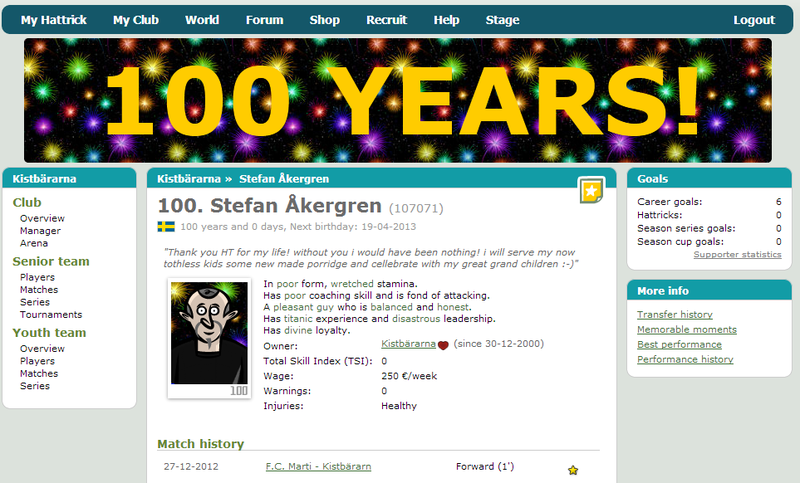The image size is (800, 483).
Task: Click the Swedish flag icon
Action: click(x=166, y=226)
